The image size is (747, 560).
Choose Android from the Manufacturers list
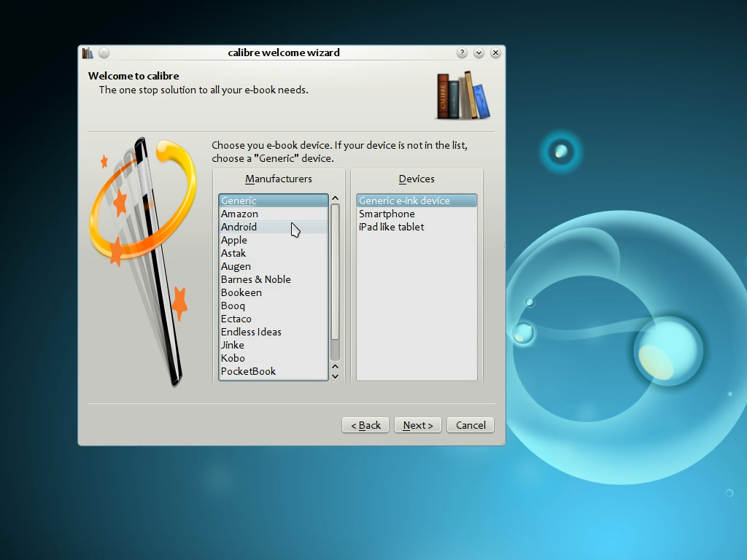(x=239, y=227)
